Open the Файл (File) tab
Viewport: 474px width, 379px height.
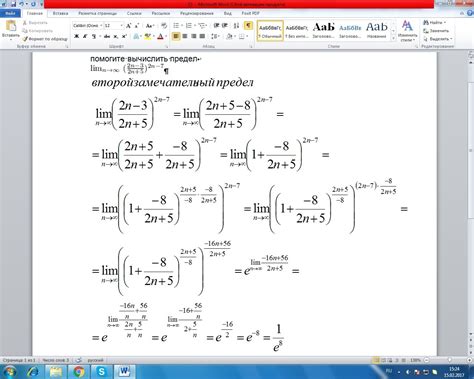point(10,13)
